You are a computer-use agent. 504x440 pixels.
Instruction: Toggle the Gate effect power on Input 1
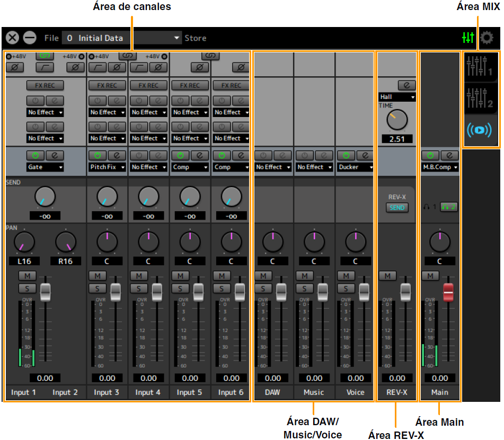click(35, 155)
